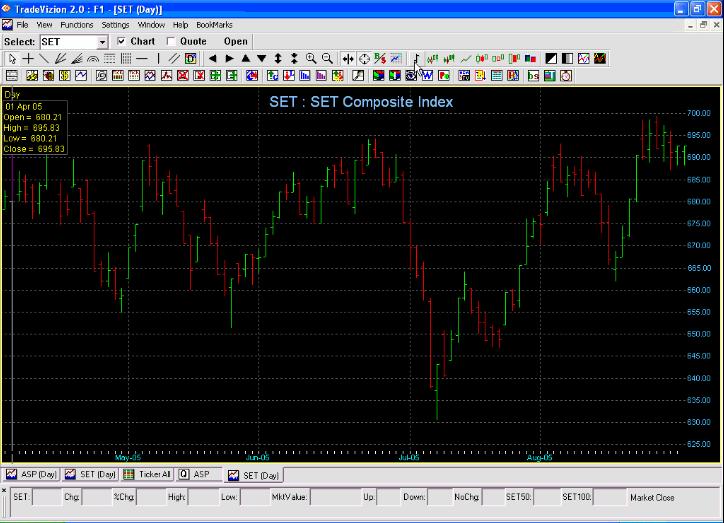Click the black-white diagonal color scheme icon
The height and width of the screenshot is (523, 724).
[551, 59]
